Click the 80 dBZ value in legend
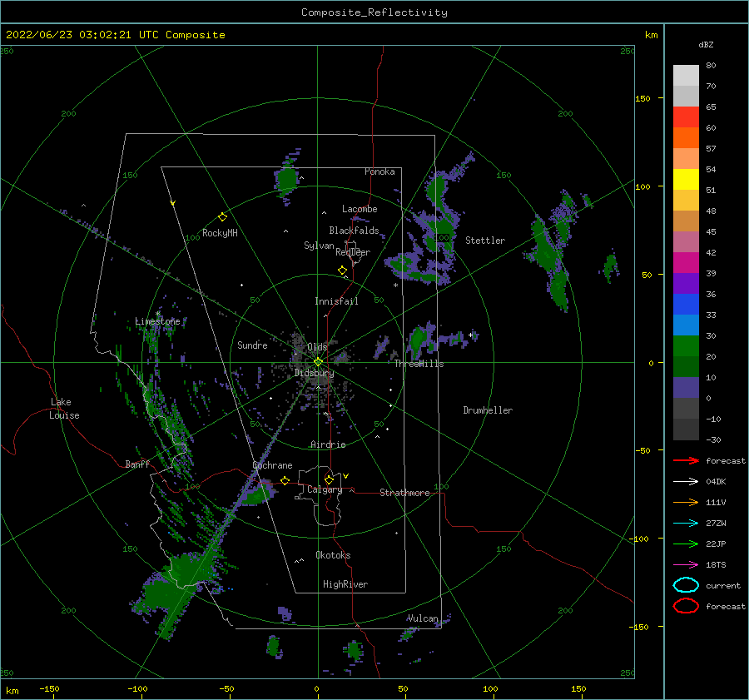749x700 pixels. pyautogui.click(x=711, y=66)
